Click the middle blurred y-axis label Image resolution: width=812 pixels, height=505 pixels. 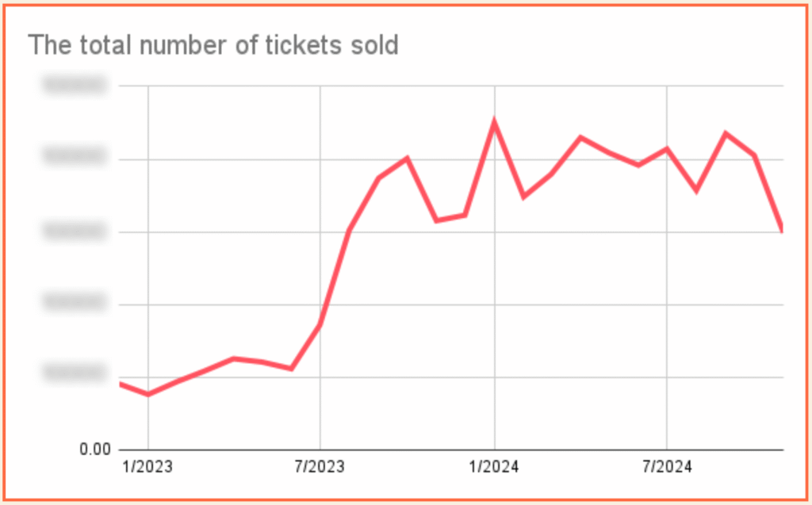74,231
